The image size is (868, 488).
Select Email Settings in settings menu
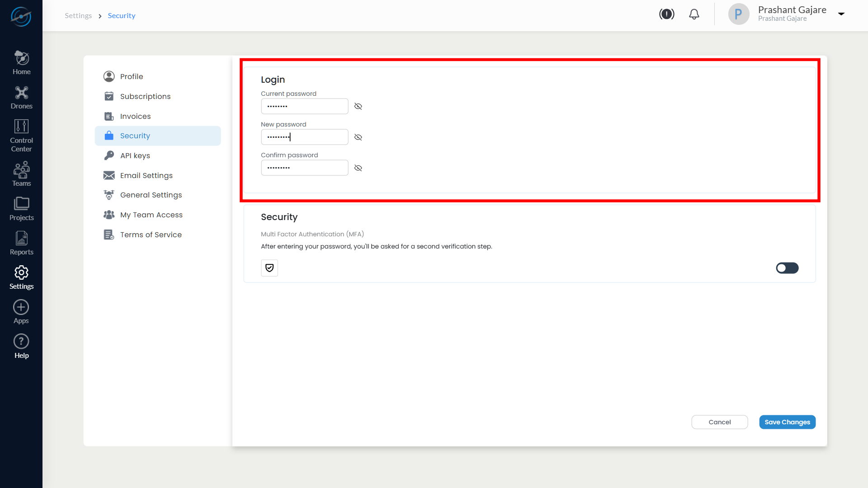(x=146, y=175)
